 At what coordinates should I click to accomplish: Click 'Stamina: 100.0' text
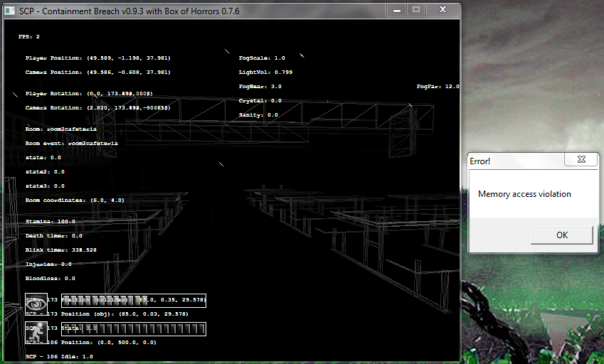50,222
